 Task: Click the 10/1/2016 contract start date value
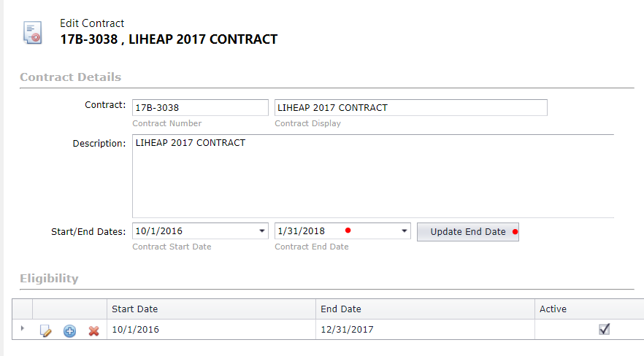point(159,231)
